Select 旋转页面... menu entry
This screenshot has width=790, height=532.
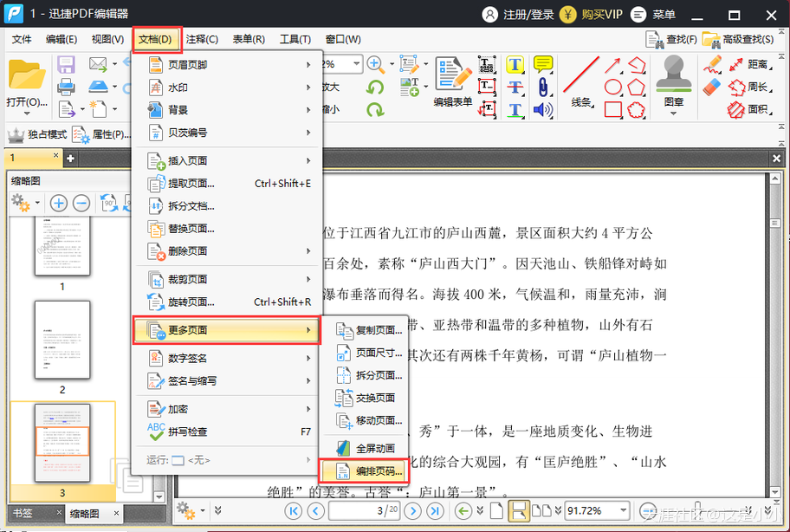[227, 302]
